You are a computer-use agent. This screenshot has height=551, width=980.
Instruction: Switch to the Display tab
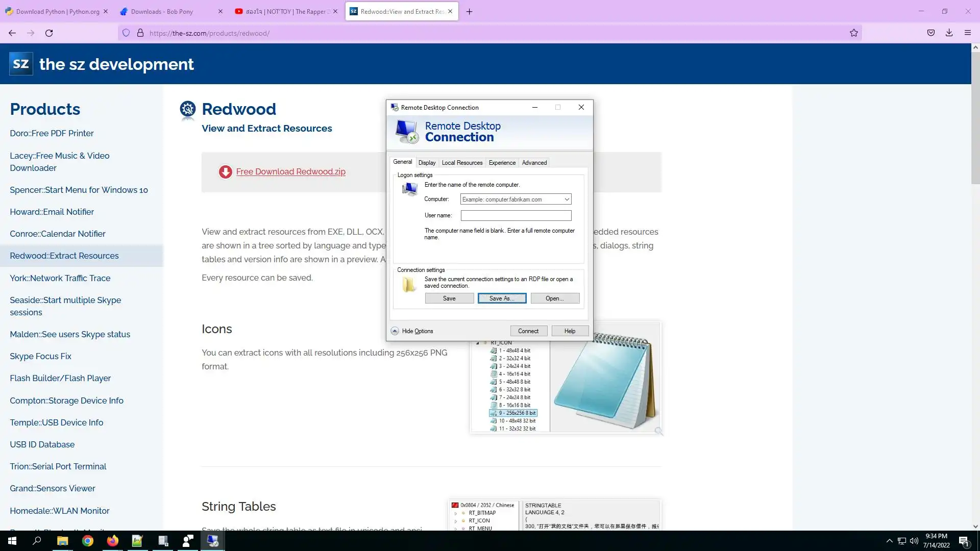(x=427, y=163)
